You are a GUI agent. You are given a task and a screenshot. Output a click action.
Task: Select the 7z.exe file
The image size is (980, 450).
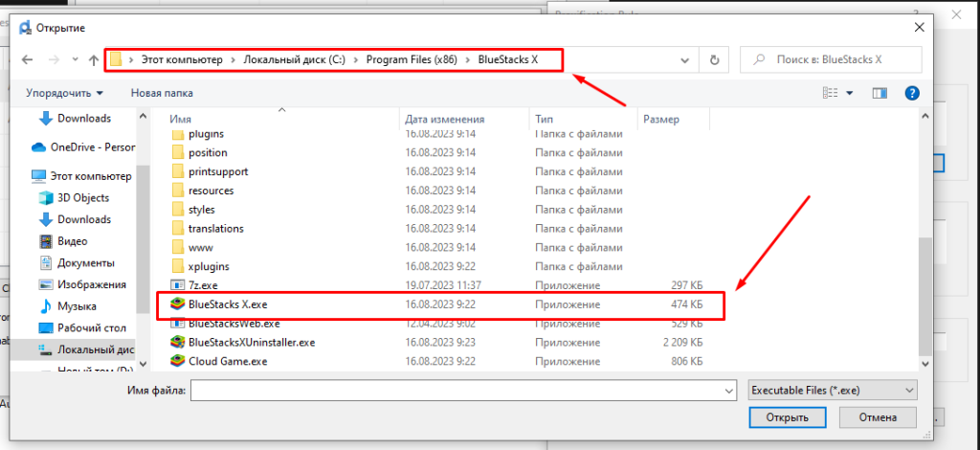pyautogui.click(x=203, y=285)
